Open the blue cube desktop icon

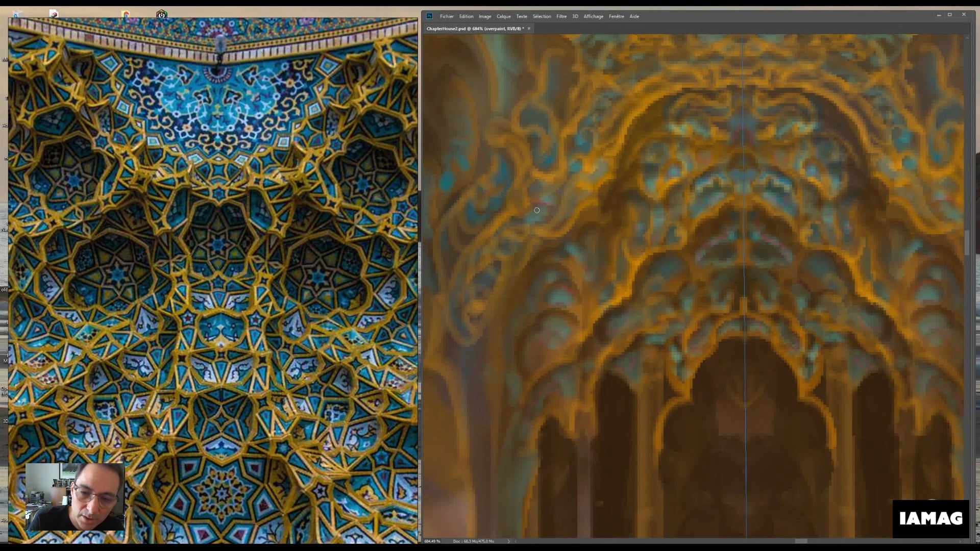point(18,14)
